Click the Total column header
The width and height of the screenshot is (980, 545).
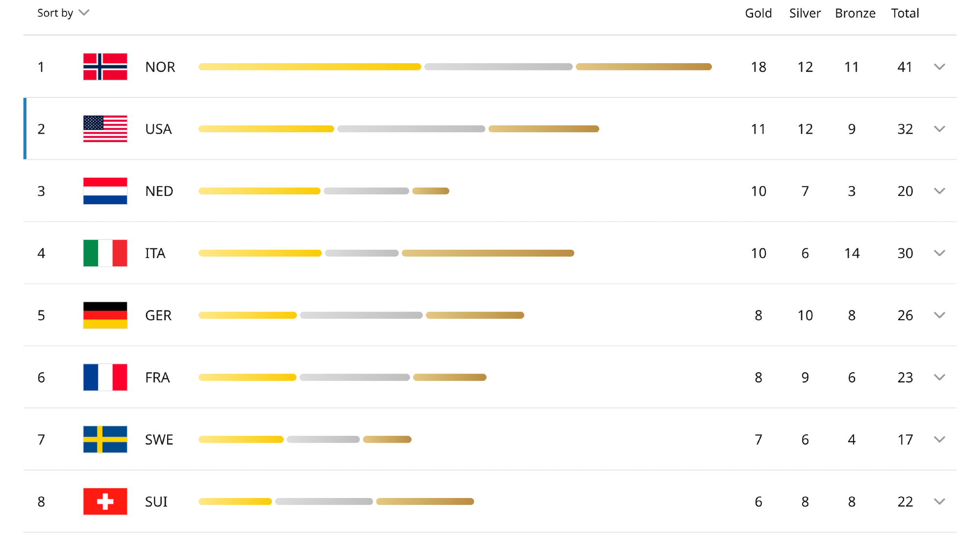[905, 13]
